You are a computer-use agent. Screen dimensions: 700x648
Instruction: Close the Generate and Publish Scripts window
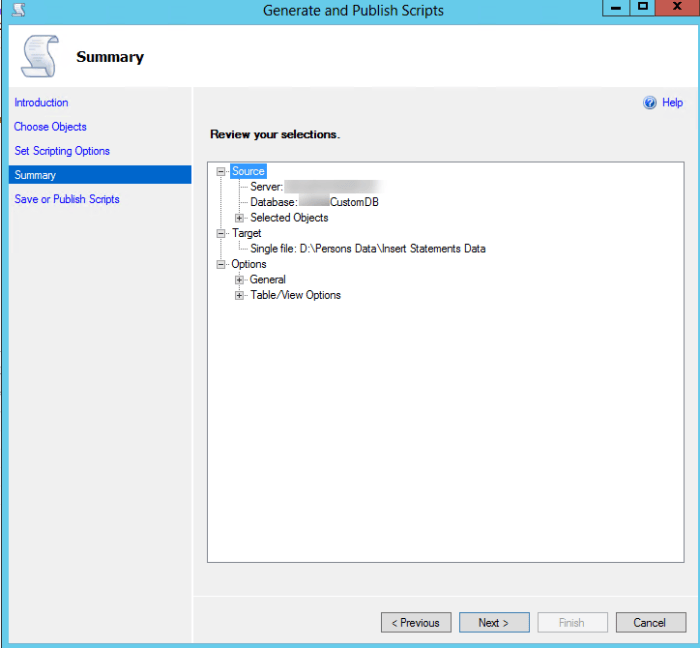678,8
